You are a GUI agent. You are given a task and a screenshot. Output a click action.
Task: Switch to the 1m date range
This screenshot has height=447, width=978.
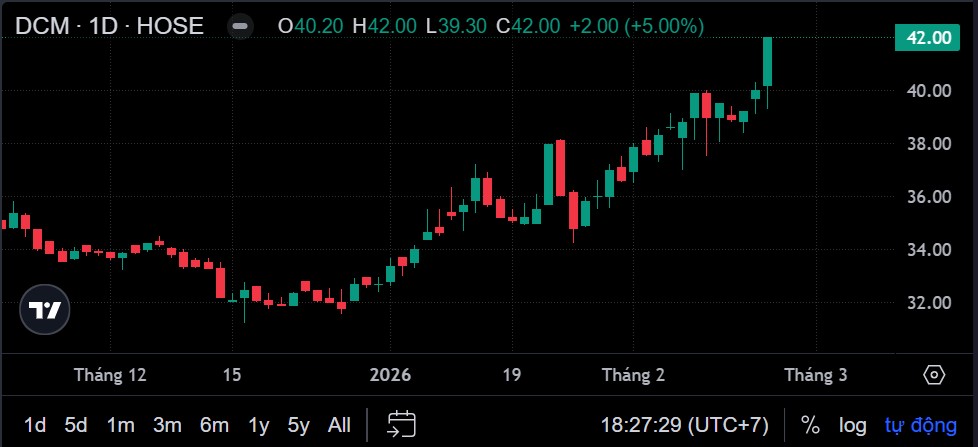(x=120, y=425)
